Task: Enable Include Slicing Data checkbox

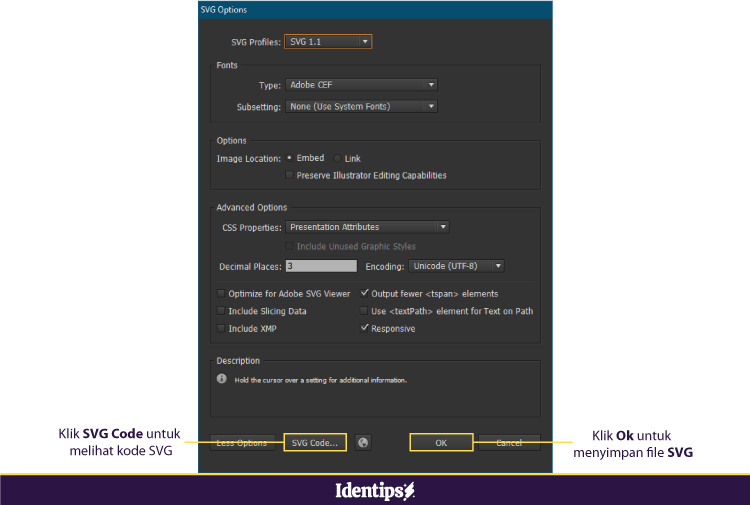Action: coord(221,311)
